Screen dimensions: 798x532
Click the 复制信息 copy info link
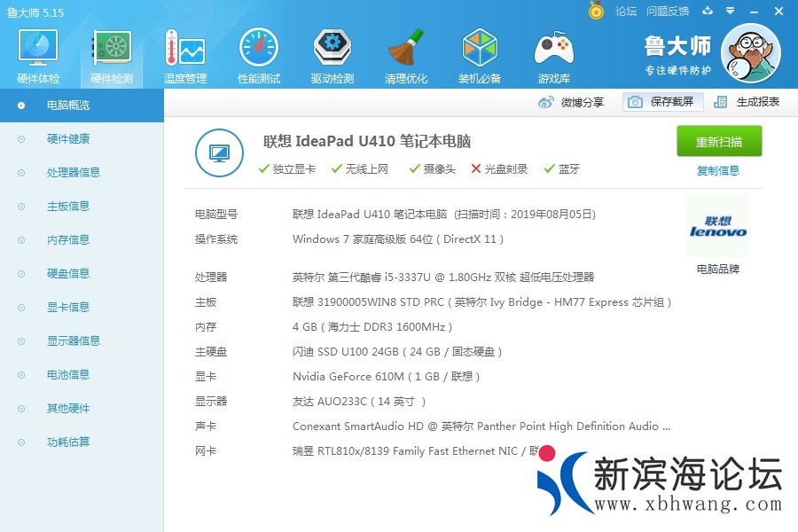tap(718, 171)
